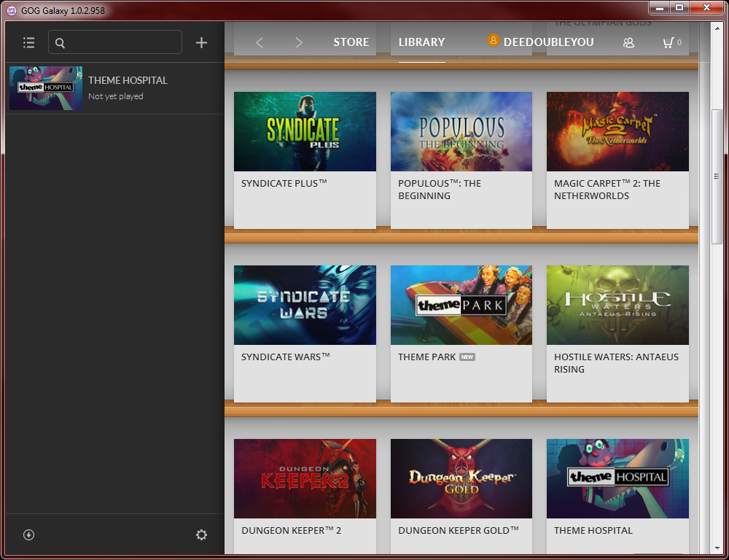Navigate back with left arrow
Screen dimensions: 729x560
click(x=259, y=42)
